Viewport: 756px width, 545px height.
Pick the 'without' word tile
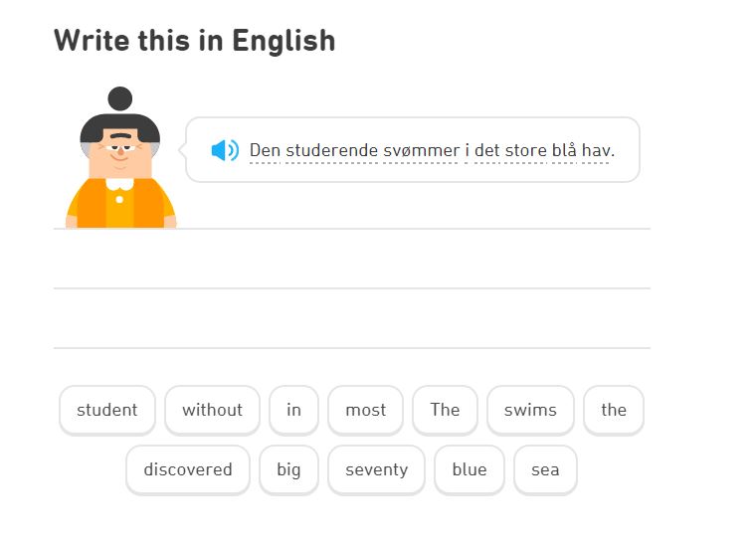(x=212, y=410)
